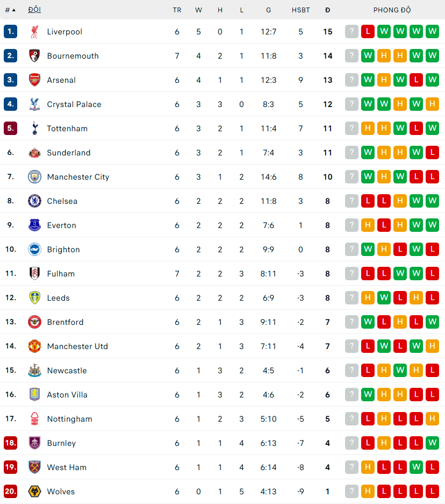This screenshot has height=504, width=445.
Task: Click the Wolves club crest icon
Action: click(34, 492)
